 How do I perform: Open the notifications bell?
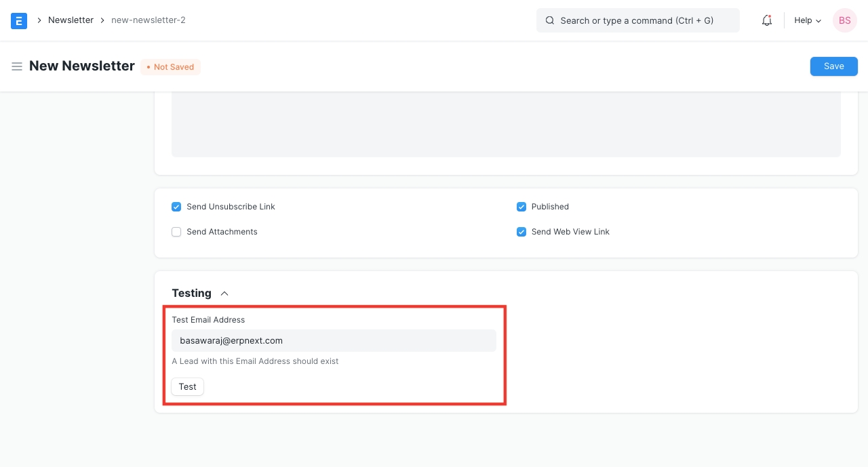(x=767, y=20)
